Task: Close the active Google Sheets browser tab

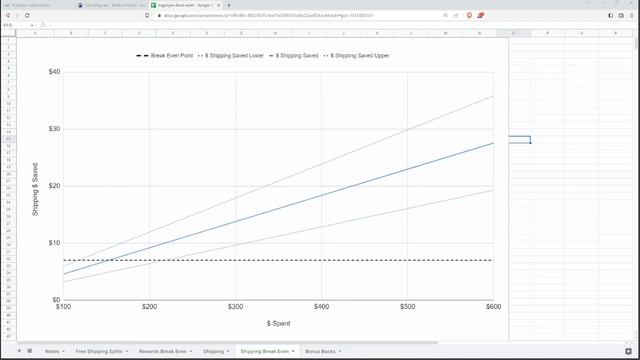Action: click(x=218, y=5)
